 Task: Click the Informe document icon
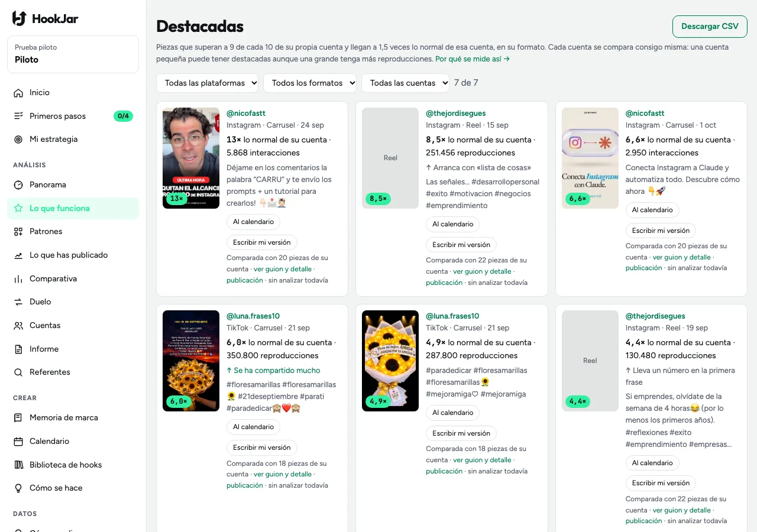(x=18, y=349)
